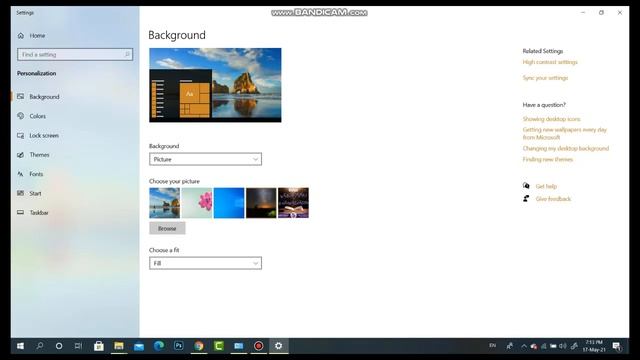Open Sync your settings link
Viewport: 640px width, 360px height.
click(545, 78)
